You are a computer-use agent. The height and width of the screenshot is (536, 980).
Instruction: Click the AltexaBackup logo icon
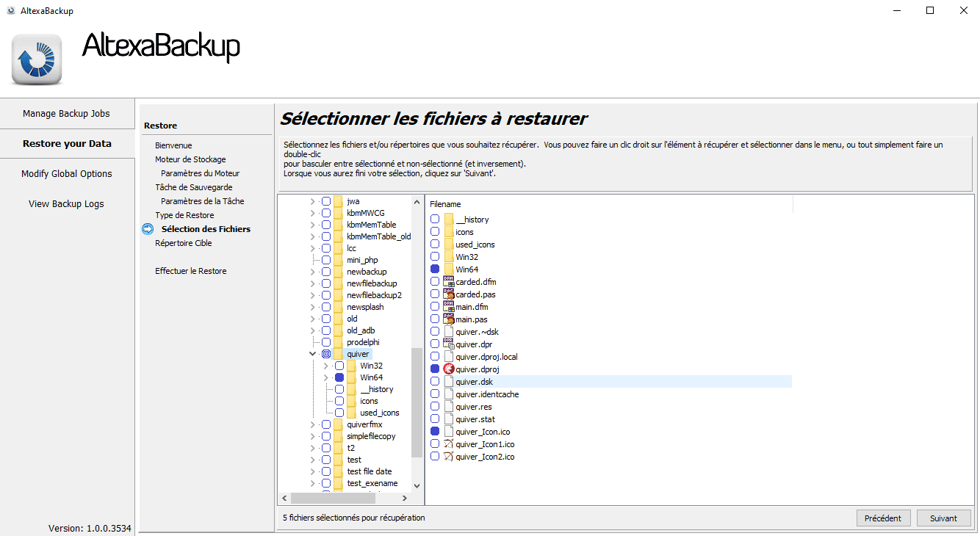click(37, 59)
